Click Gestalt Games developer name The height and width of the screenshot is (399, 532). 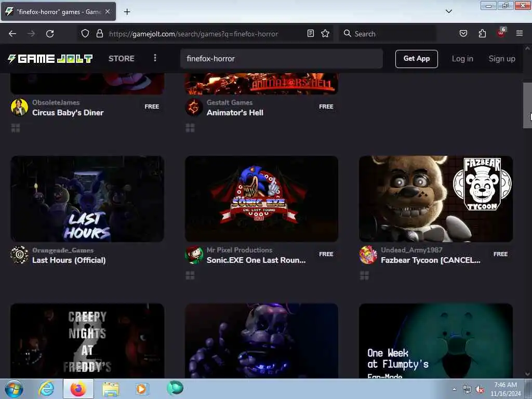coord(229,102)
